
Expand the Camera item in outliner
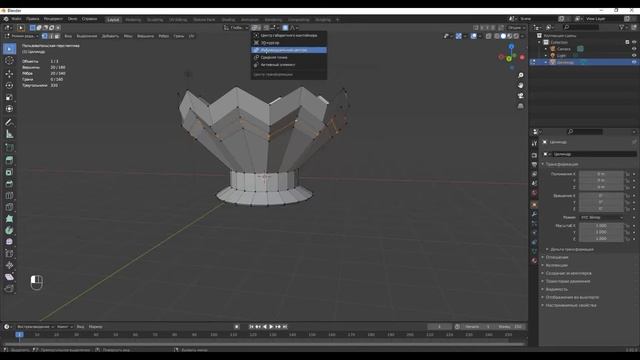pos(546,49)
